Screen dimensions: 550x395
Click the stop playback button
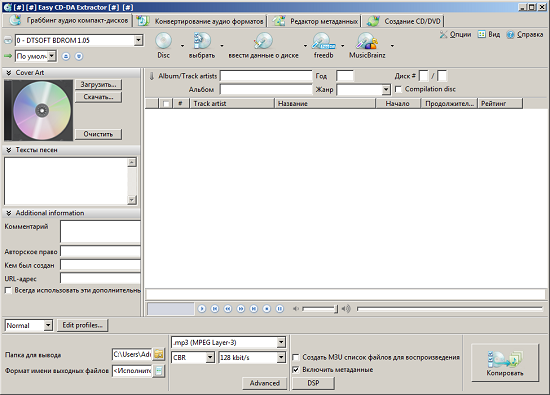tap(267, 309)
